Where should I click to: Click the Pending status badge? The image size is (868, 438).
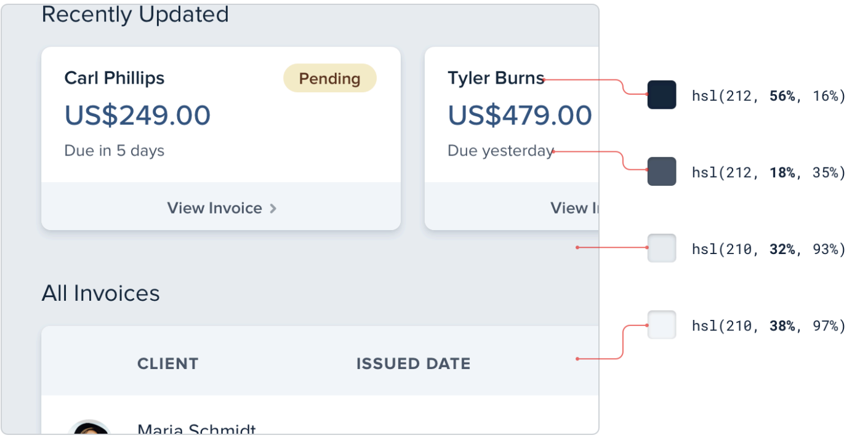tap(329, 78)
